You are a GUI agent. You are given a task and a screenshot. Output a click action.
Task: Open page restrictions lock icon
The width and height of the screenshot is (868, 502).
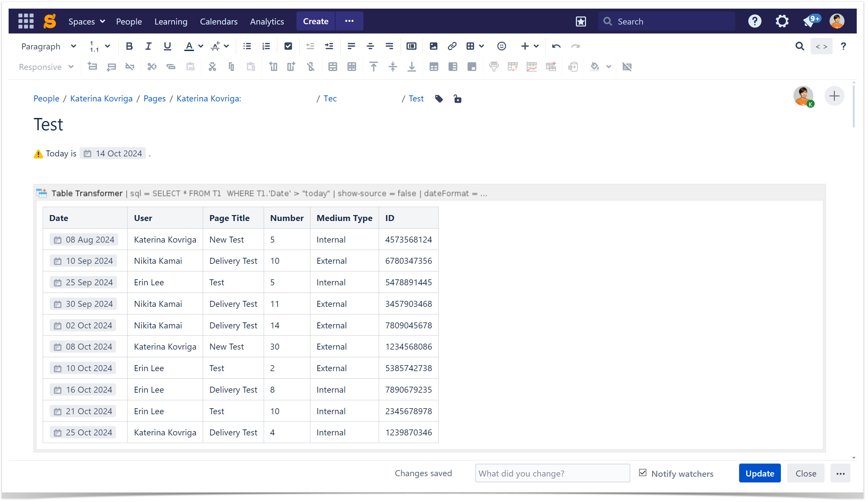click(x=458, y=99)
